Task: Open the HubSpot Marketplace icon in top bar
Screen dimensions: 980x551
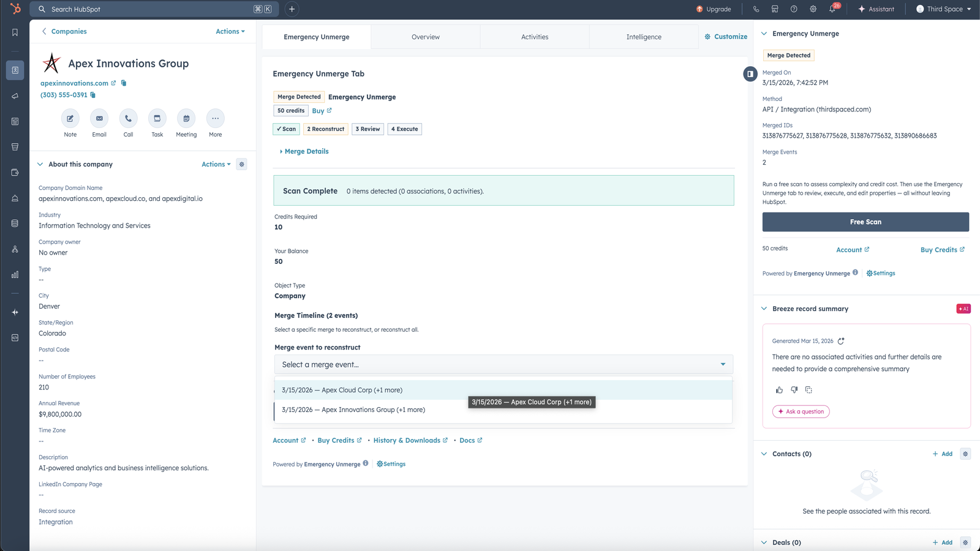Action: (775, 9)
